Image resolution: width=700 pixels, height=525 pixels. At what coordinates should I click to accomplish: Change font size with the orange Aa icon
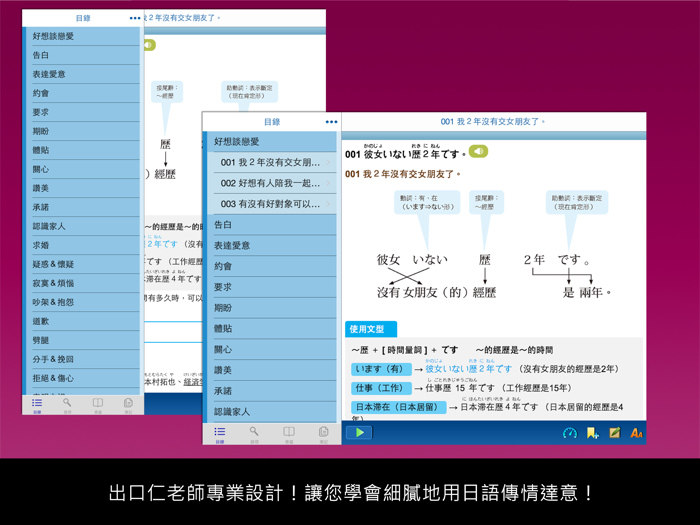pyautogui.click(x=636, y=433)
